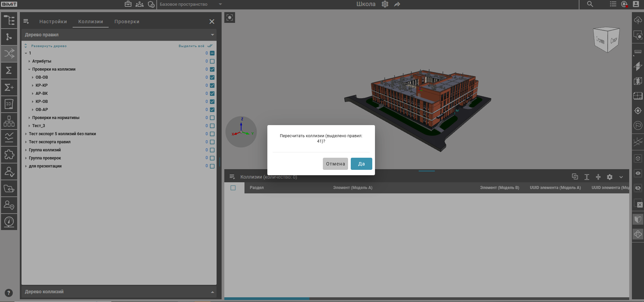This screenshot has width=644, height=302.
Task: Click the Отмена button
Action: pyautogui.click(x=335, y=164)
